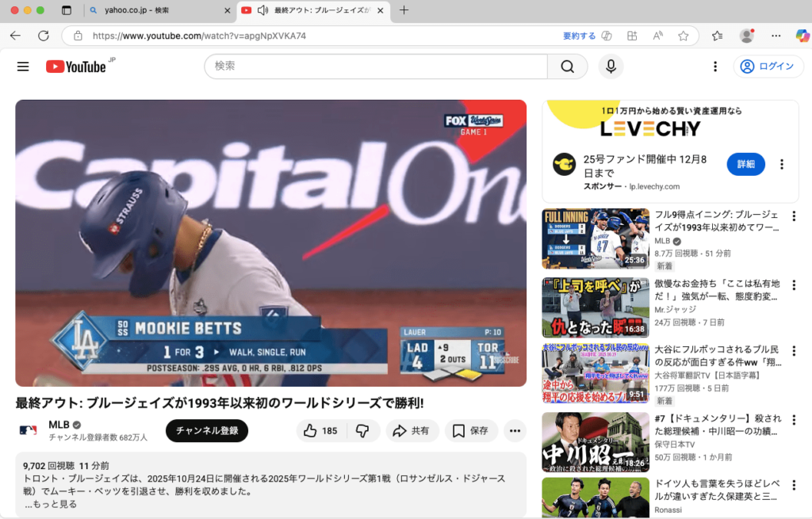Close the YouTube video tab
Viewport: 812px width, 519px height.
click(x=380, y=10)
